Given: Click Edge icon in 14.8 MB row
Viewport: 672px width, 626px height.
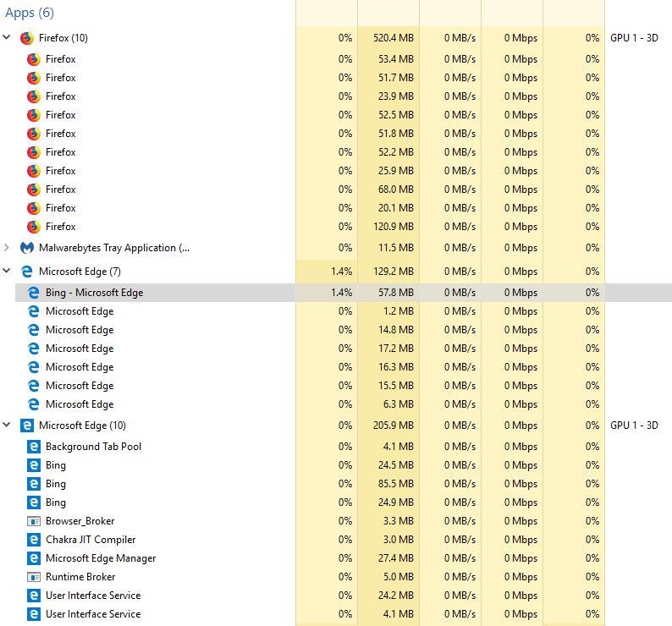Looking at the screenshot, I should 33,330.
